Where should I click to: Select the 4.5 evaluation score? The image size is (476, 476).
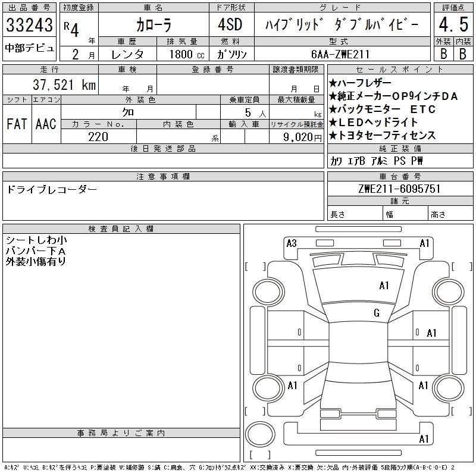(x=453, y=26)
